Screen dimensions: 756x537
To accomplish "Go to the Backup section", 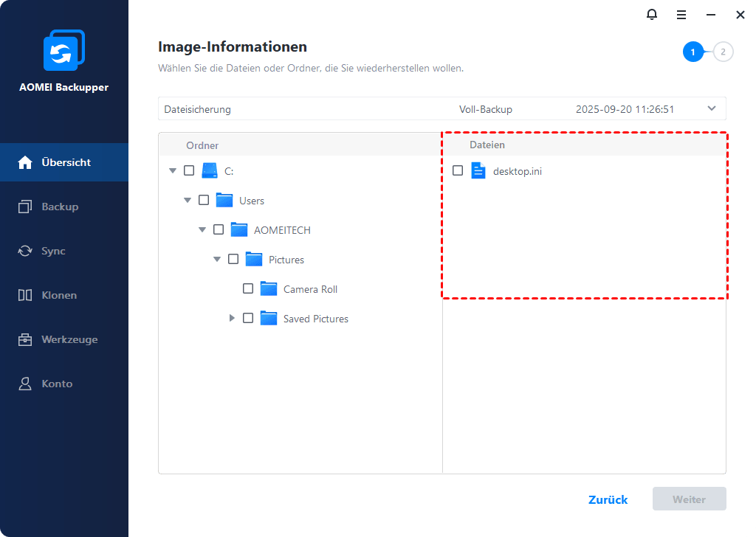I will click(x=59, y=207).
